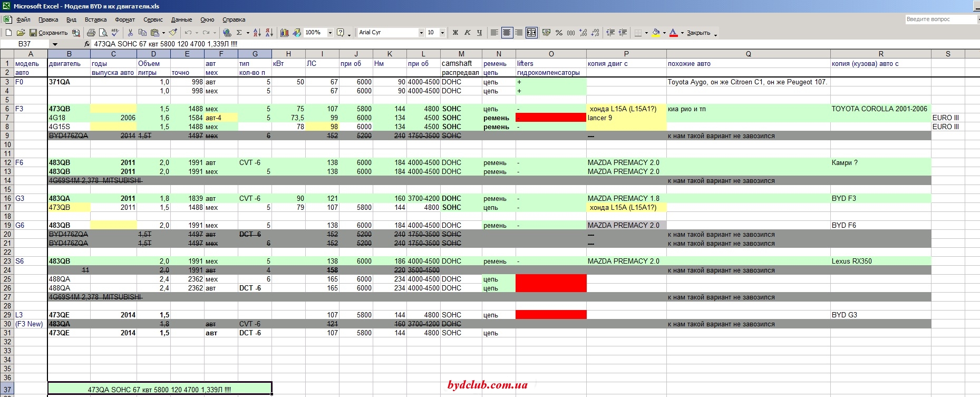This screenshot has width=980, height=397.
Task: Toggle bold formatting Ж
Action: [455, 33]
